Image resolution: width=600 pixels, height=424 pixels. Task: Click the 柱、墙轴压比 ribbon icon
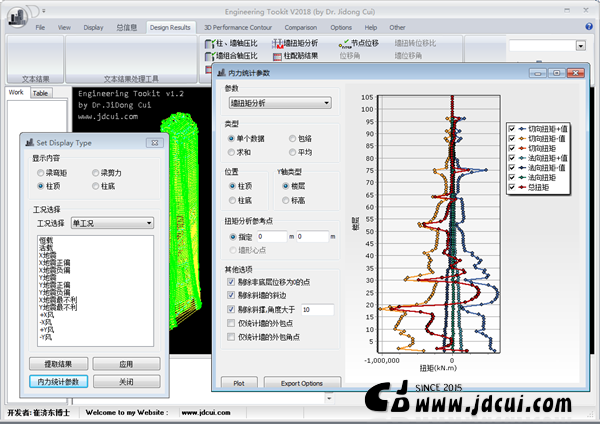pos(210,44)
